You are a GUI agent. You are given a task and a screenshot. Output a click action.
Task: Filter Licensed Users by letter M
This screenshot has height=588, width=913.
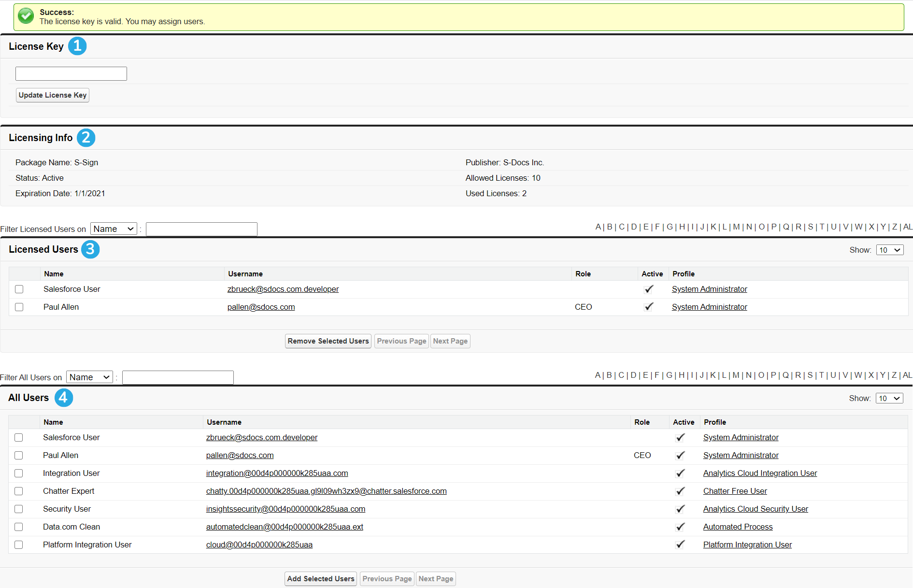[x=736, y=227]
